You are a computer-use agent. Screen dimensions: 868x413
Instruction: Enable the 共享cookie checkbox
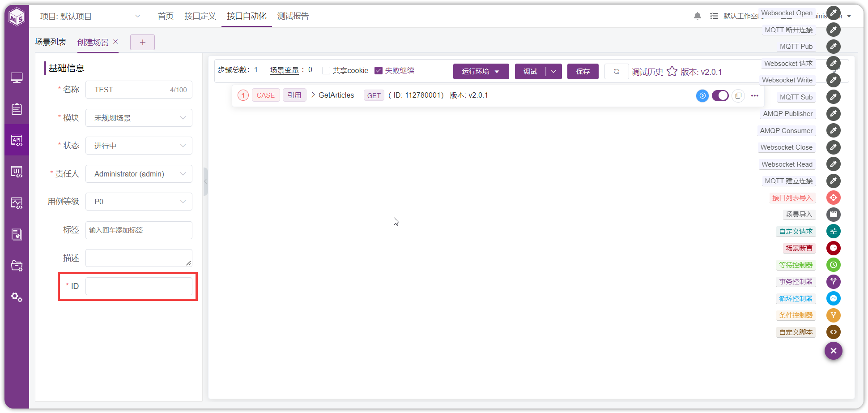pyautogui.click(x=326, y=71)
